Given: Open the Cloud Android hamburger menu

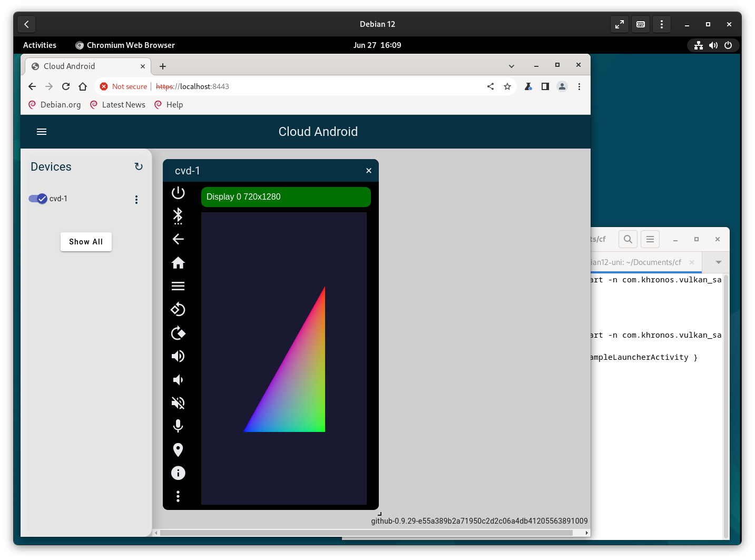Looking at the screenshot, I should (42, 132).
